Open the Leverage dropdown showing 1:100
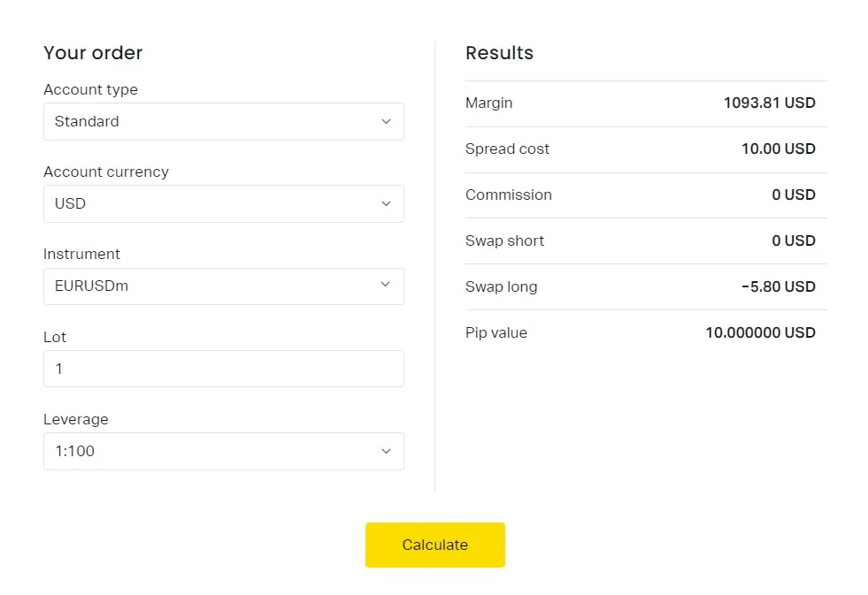This screenshot has height=595, width=868. [223, 451]
